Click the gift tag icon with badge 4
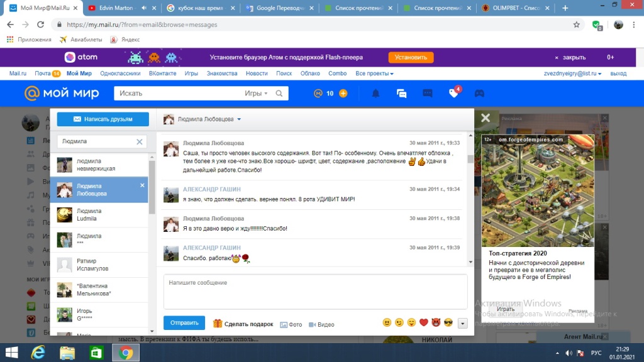The height and width of the screenshot is (362, 644). point(453,93)
